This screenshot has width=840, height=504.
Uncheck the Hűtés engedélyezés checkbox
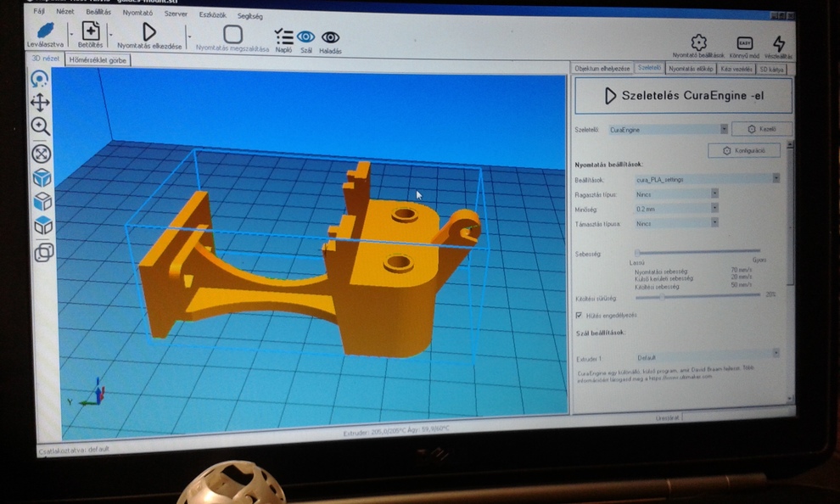(579, 315)
